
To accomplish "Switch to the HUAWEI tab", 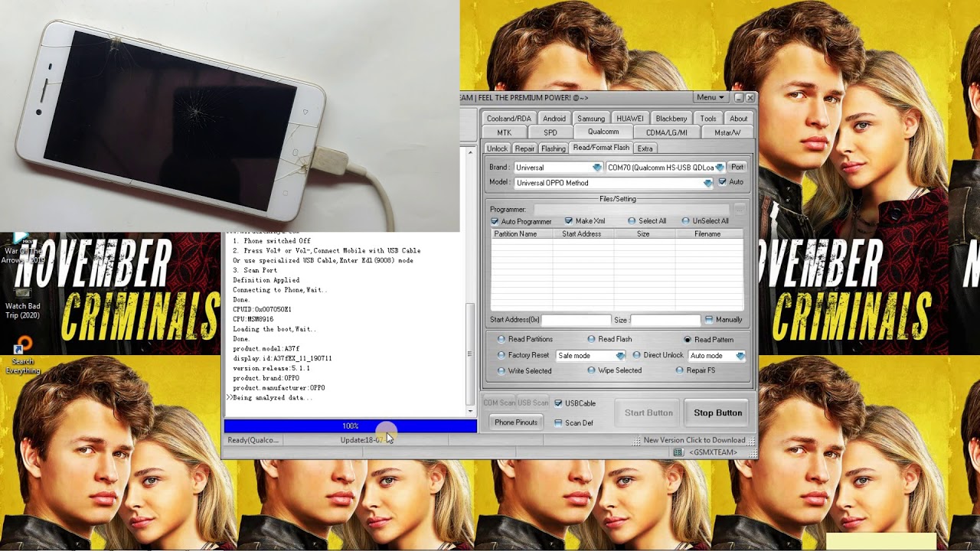I will coord(630,119).
